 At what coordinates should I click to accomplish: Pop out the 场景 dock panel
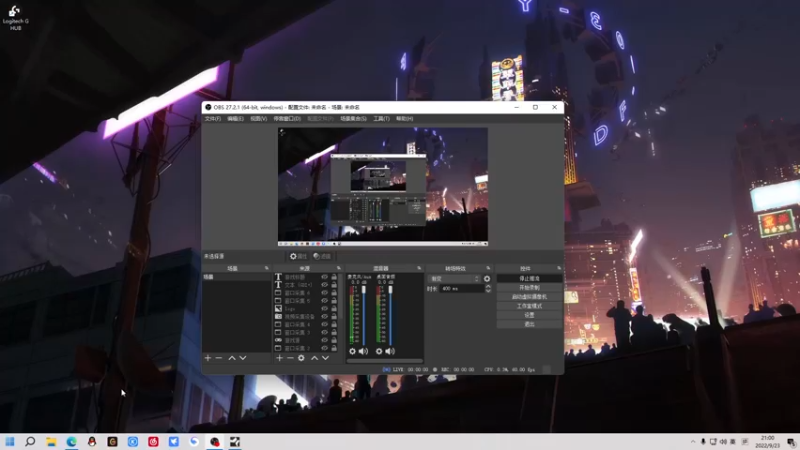266,268
